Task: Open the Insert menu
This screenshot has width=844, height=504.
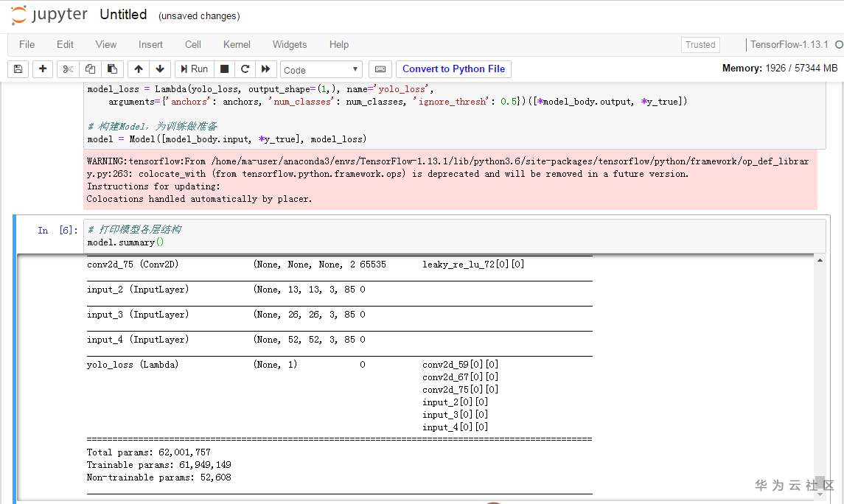Action: 150,45
